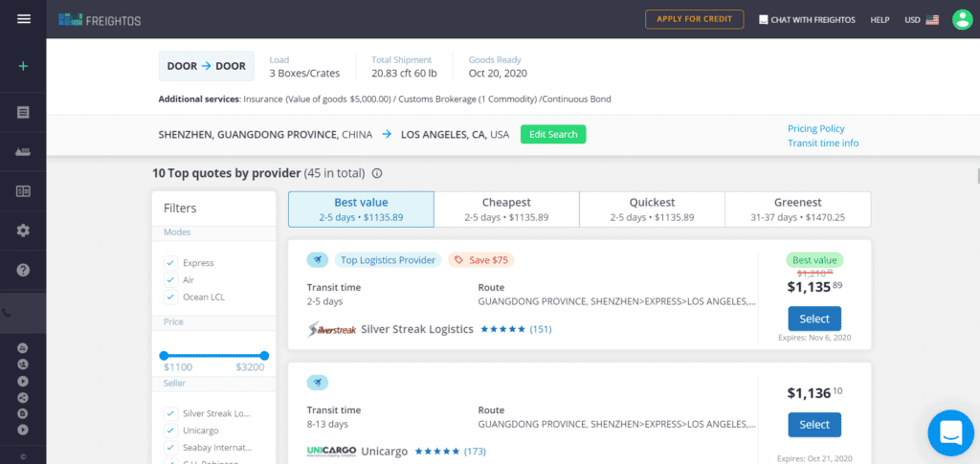Click the Freightos logo
980x464 pixels.
pyautogui.click(x=100, y=20)
